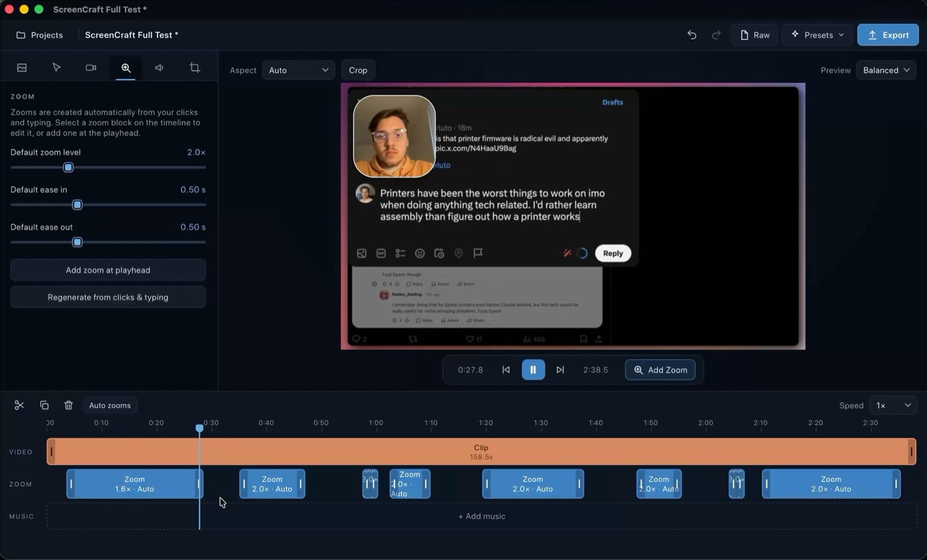Open the Speed 1x dropdown

pyautogui.click(x=893, y=405)
